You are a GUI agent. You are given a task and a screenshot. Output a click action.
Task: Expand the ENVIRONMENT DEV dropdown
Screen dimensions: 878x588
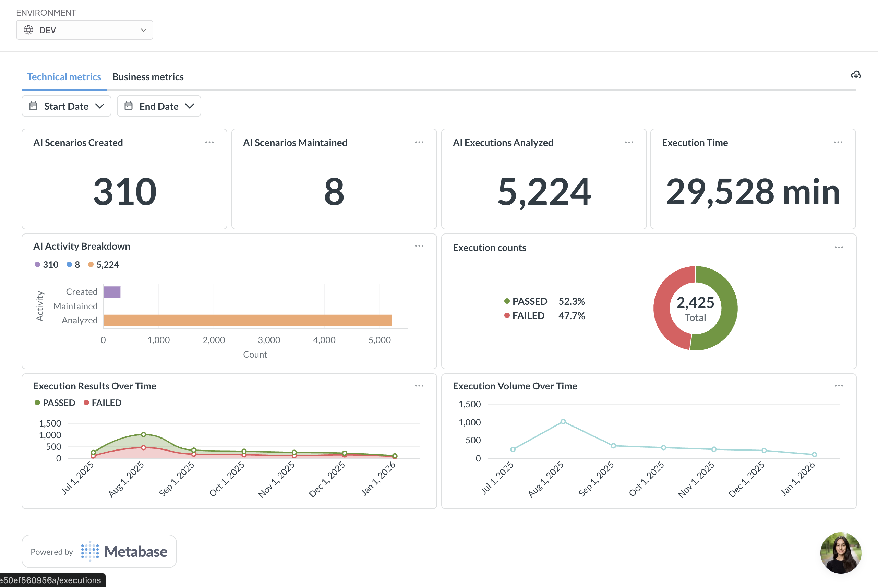(84, 30)
